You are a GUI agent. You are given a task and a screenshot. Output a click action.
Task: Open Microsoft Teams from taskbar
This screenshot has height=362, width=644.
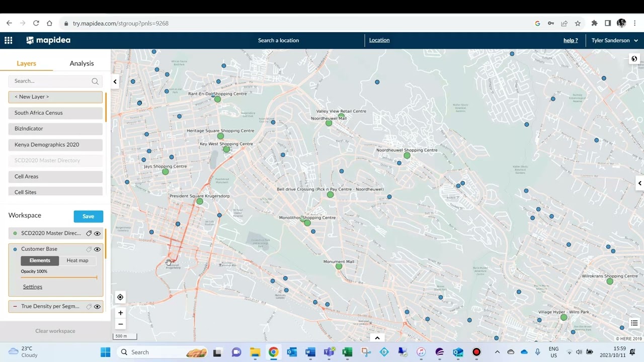329,352
